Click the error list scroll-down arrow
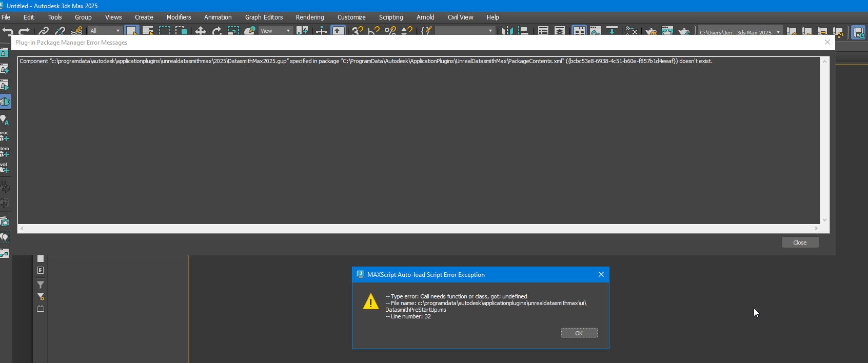Screen dimensions: 868x363 tap(824, 220)
